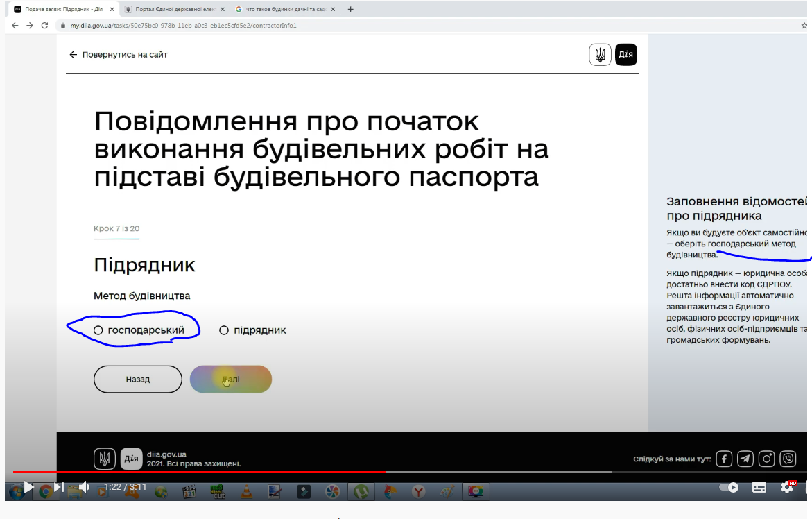Click the black Дія logo in the header
Image resolution: width=812 pixels, height=519 pixels.
pyautogui.click(x=626, y=54)
